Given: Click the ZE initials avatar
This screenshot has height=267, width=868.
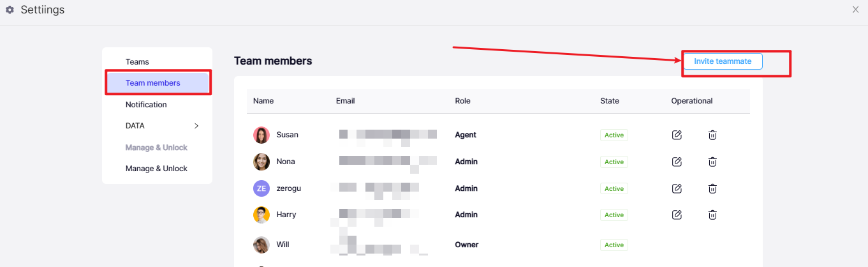Looking at the screenshot, I should [261, 188].
